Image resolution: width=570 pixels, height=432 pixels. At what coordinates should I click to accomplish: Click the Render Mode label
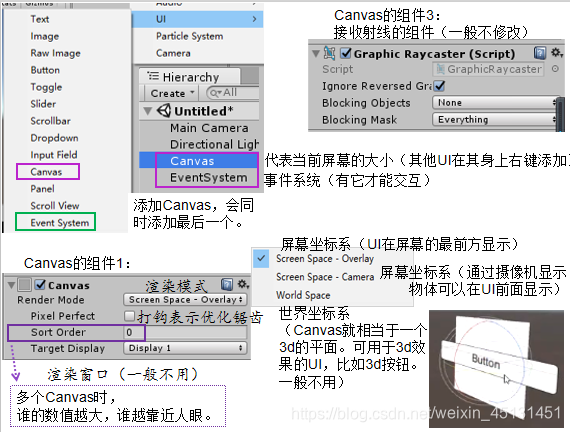tap(51, 300)
